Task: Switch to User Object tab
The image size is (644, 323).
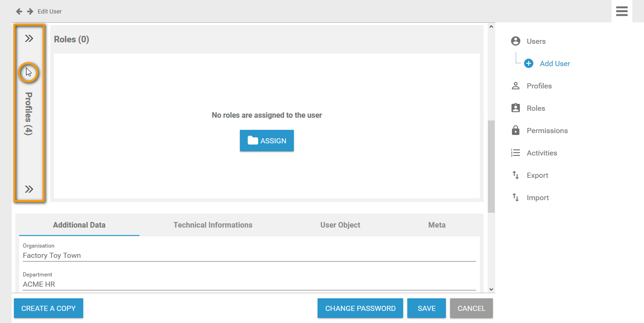Action: 340,225
